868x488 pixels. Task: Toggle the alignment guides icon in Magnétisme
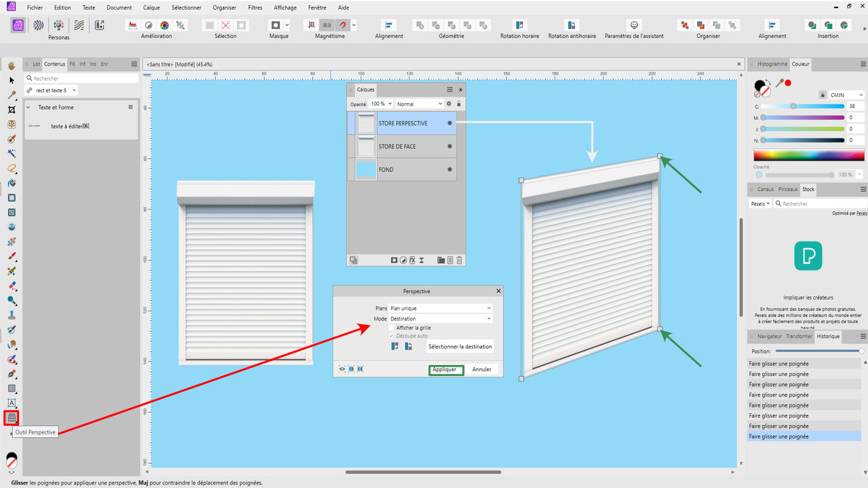(x=311, y=25)
